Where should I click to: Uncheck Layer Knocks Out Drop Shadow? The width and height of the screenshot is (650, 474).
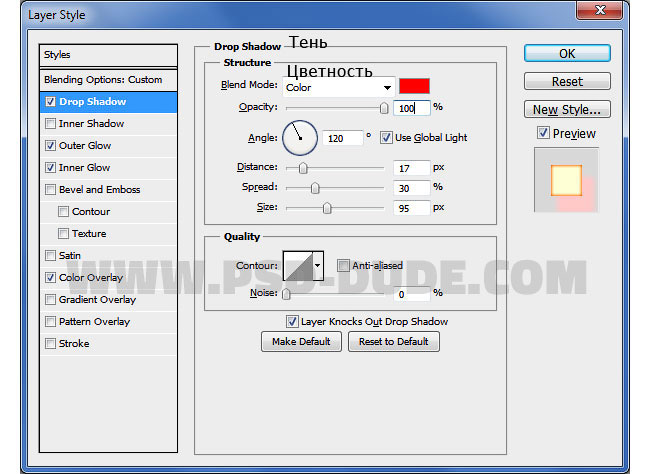coord(292,321)
